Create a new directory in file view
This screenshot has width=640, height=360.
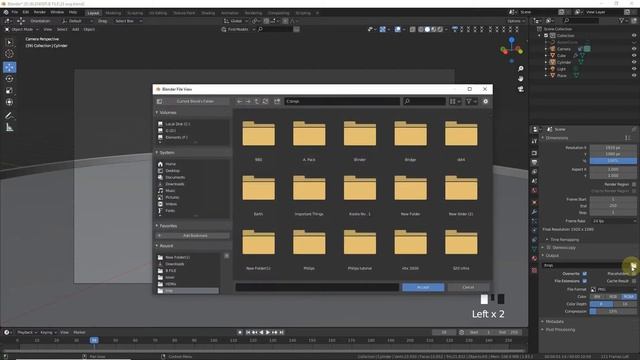(x=277, y=101)
